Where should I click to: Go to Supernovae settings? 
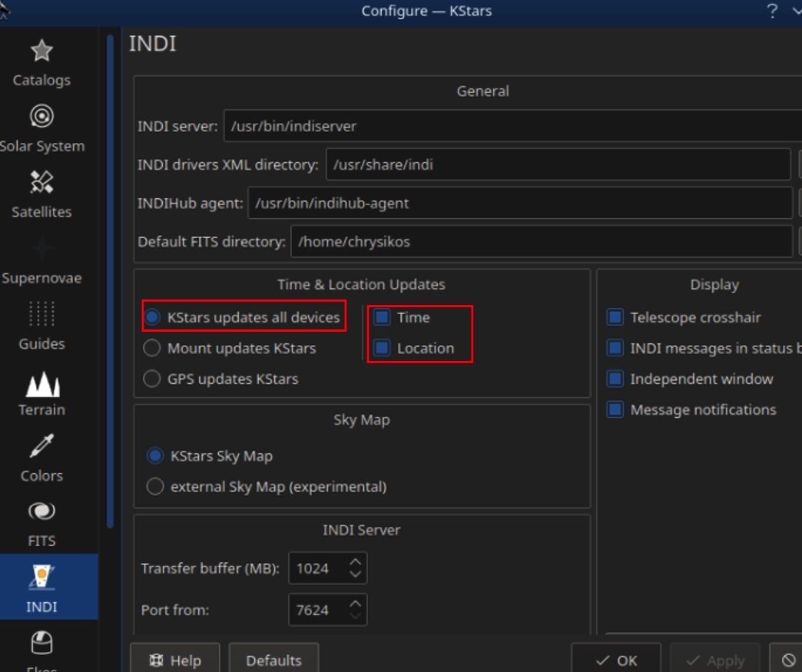pyautogui.click(x=41, y=262)
